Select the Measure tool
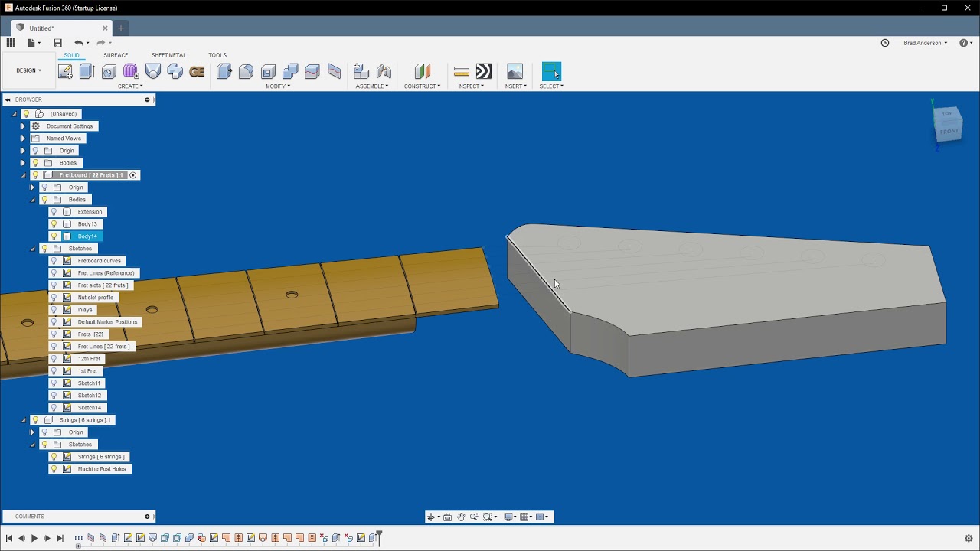The height and width of the screenshot is (551, 980). click(462, 71)
